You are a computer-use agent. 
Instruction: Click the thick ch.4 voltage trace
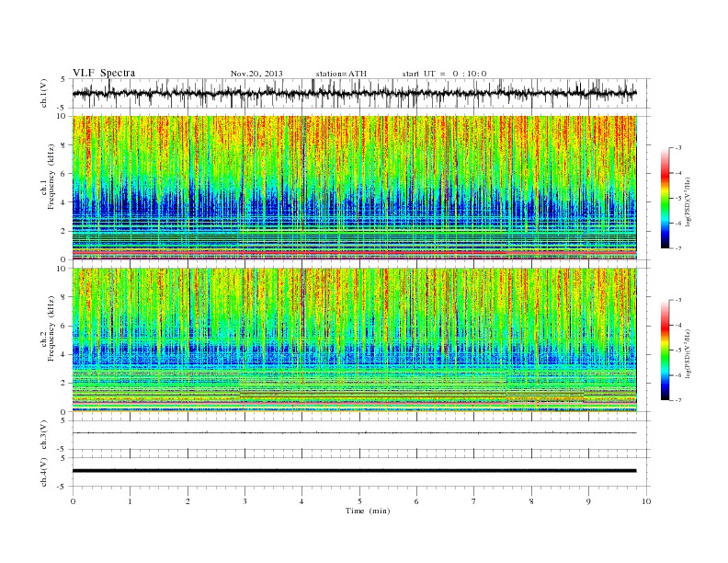tap(354, 471)
